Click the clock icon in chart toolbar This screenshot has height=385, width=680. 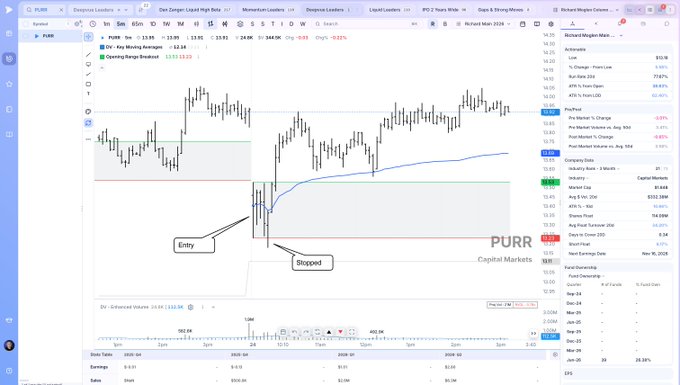coord(93,24)
